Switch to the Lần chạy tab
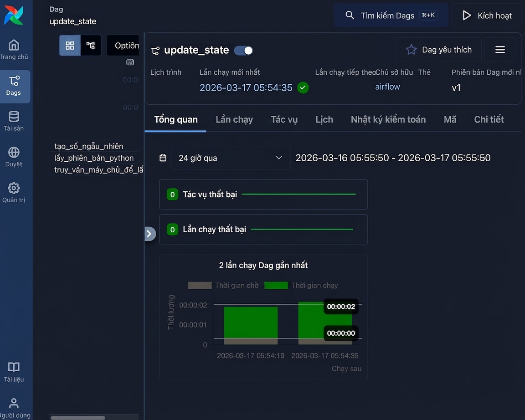The height and width of the screenshot is (420, 525). (234, 119)
